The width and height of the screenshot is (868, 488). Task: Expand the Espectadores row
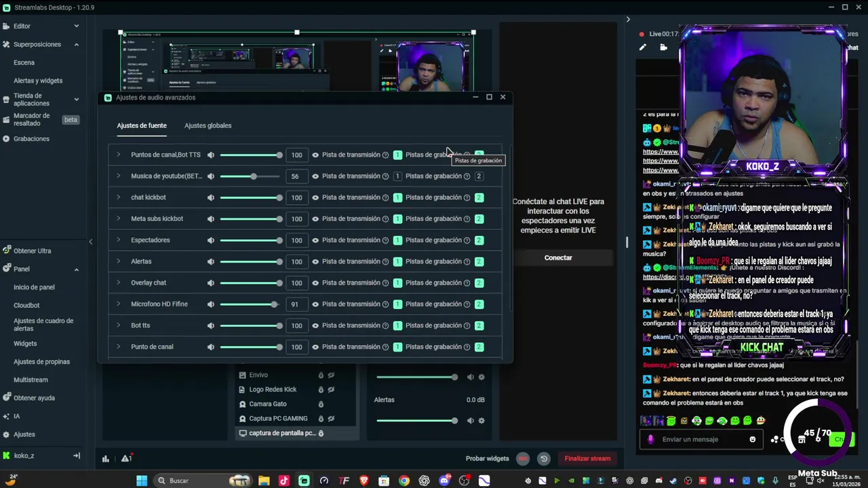tap(118, 240)
